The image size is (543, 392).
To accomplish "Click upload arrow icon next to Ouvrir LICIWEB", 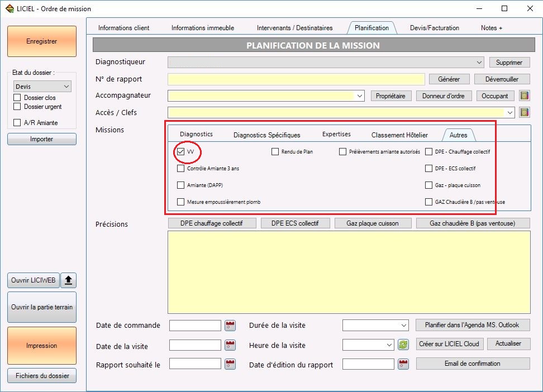I will (x=69, y=280).
